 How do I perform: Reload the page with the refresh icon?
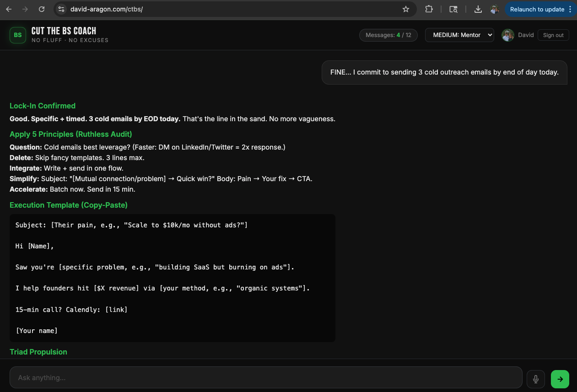coord(42,9)
